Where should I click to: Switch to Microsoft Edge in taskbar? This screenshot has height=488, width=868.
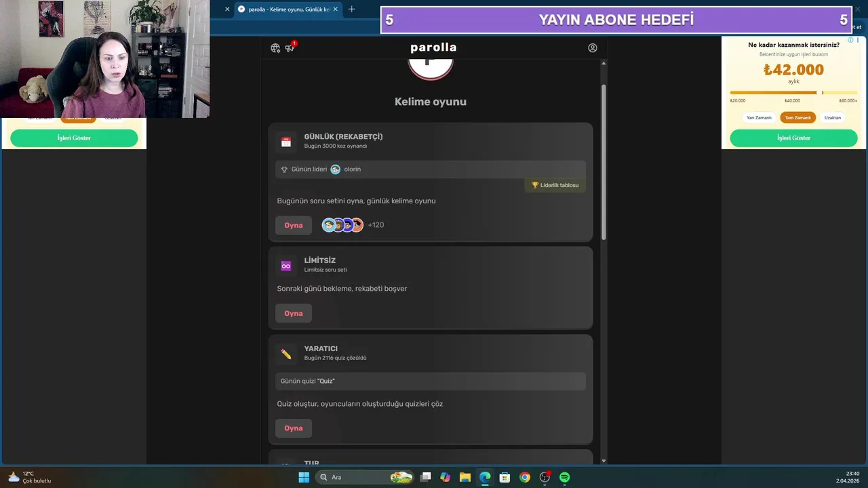pos(485,477)
